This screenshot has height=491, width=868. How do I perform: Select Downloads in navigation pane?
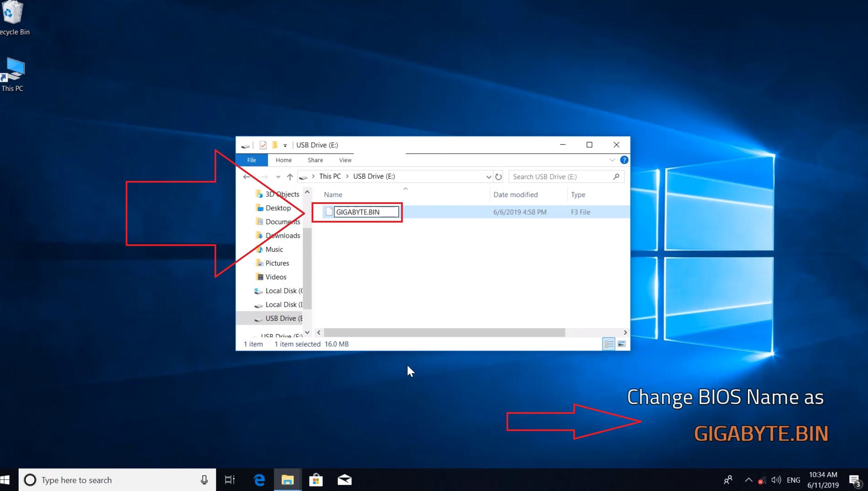278,236
